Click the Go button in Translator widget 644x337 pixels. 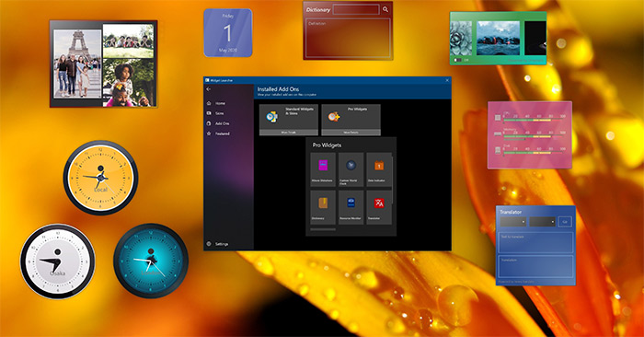565,222
